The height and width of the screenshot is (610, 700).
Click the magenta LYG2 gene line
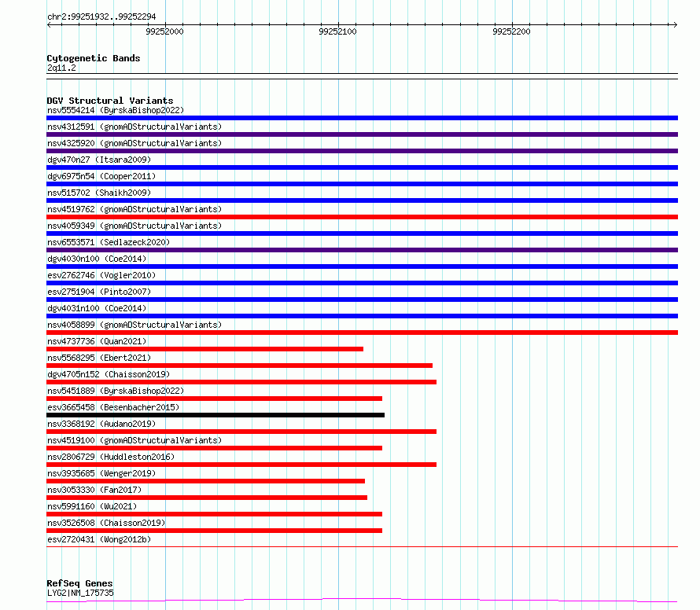[x=362, y=601]
